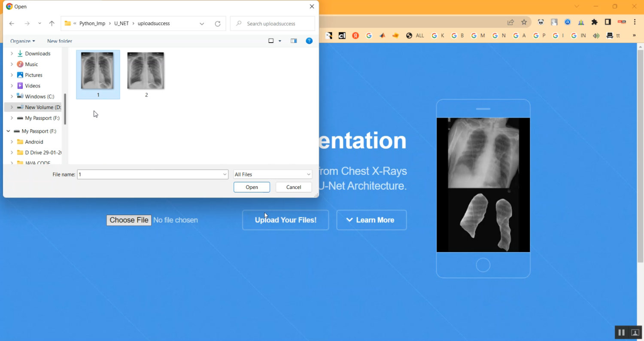Viewport: 644px width, 341px height.
Task: Select the chest X-ray thumbnail named 2
Action: tap(146, 71)
